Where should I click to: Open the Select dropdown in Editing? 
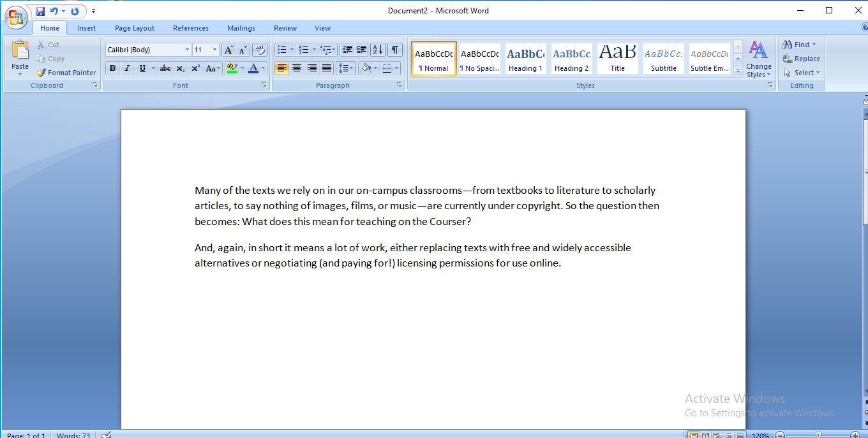[802, 73]
